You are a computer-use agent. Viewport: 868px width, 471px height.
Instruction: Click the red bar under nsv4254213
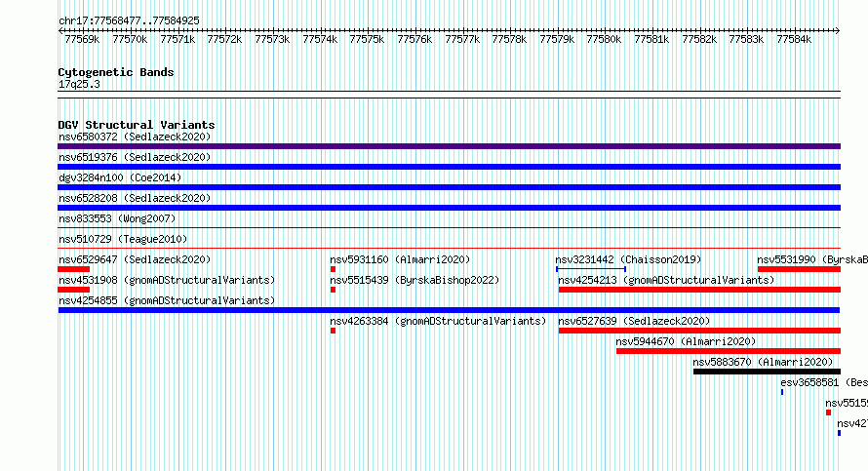pos(699,290)
